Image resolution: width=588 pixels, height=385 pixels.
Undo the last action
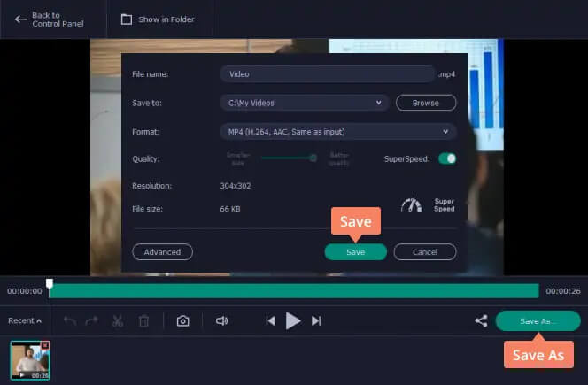[x=70, y=321]
